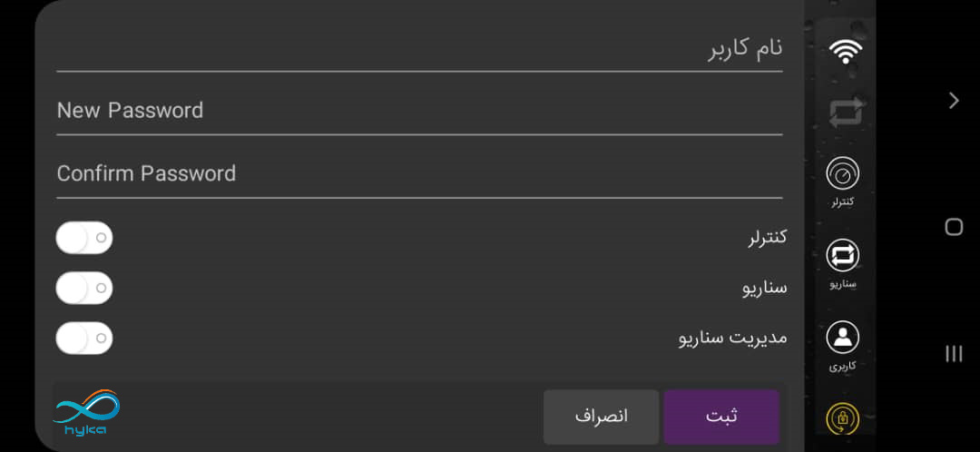Enable the سناریو permission toggle
Image resolution: width=980 pixels, height=452 pixels.
[84, 288]
